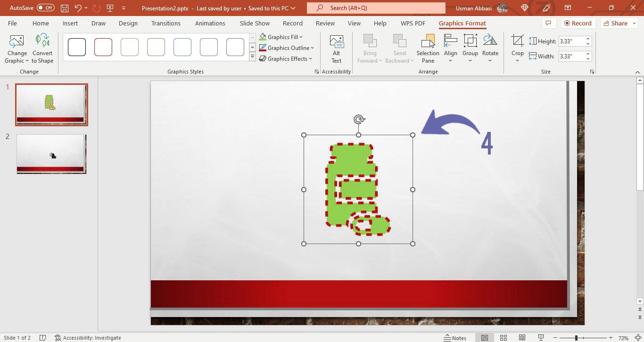The image size is (644, 342).
Task: Switch to the Slide Show tab
Action: pyautogui.click(x=255, y=23)
